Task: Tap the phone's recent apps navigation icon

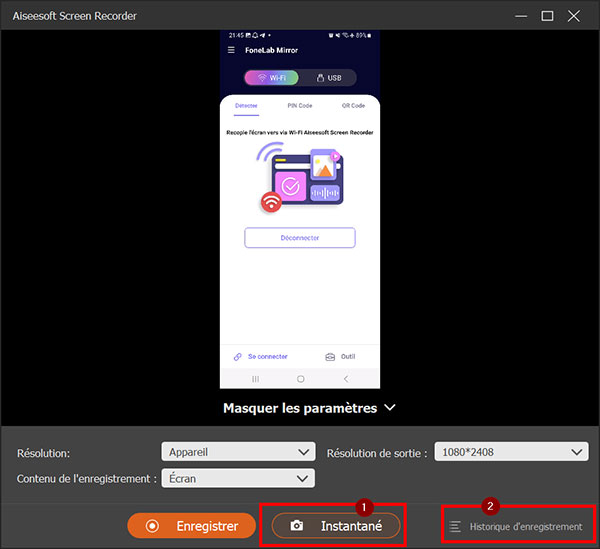Action: click(x=255, y=379)
